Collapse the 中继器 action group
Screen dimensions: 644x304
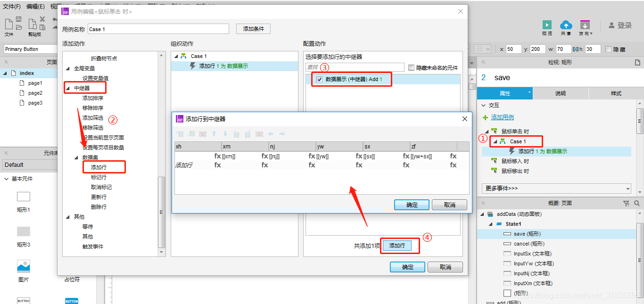point(67,88)
